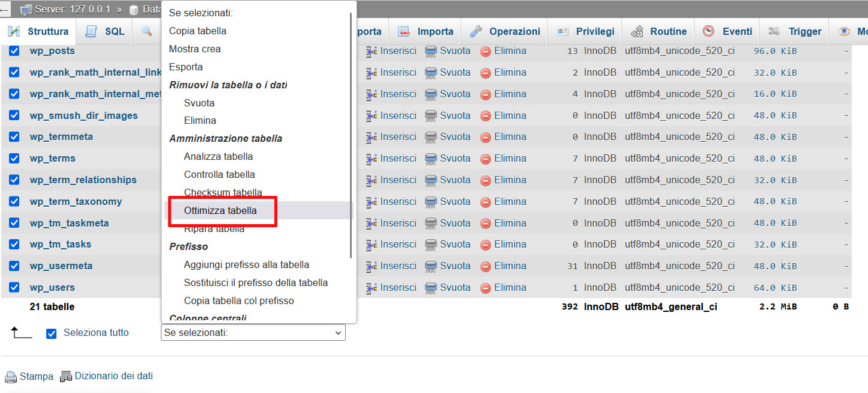Click Svuota for the wp_terms row

[455, 158]
